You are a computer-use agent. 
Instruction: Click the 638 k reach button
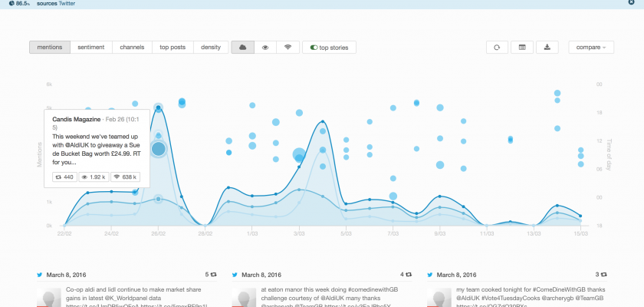pos(123,177)
